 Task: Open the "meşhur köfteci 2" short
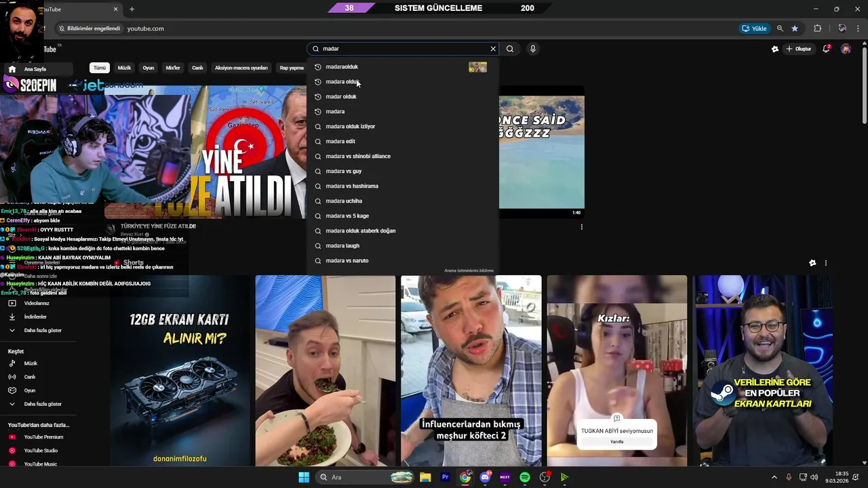tap(471, 371)
